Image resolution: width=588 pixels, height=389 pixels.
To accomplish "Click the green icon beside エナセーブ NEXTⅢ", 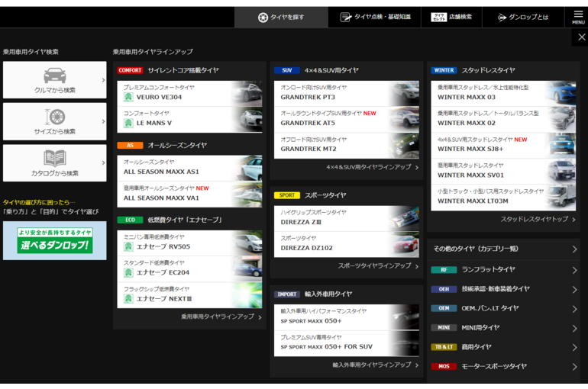I will click(128, 299).
